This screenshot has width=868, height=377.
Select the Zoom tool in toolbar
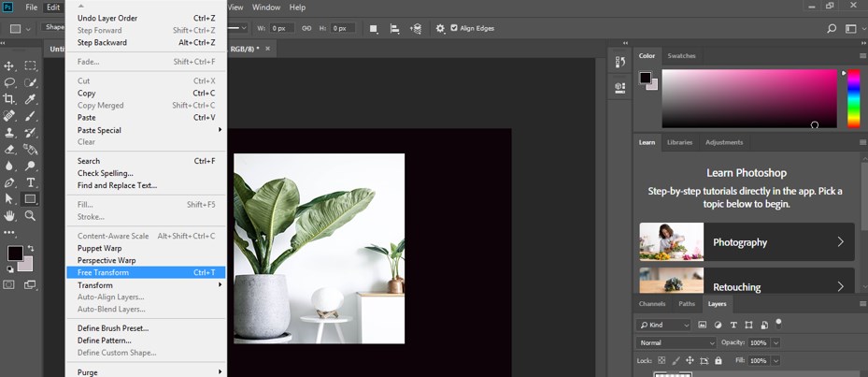click(31, 216)
